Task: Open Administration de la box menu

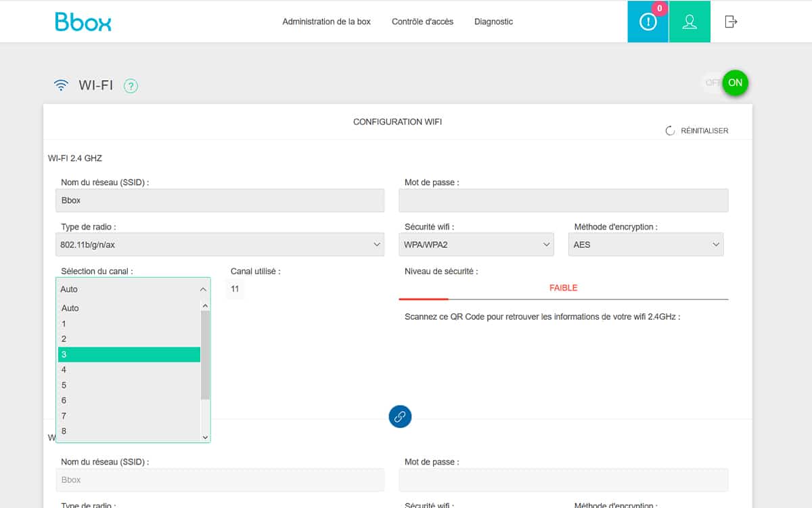Action: 326,22
